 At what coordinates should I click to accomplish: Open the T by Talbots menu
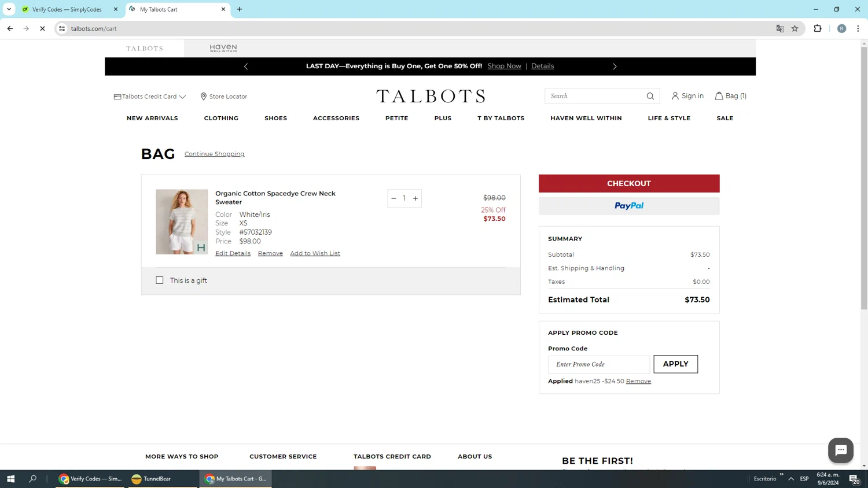click(501, 118)
